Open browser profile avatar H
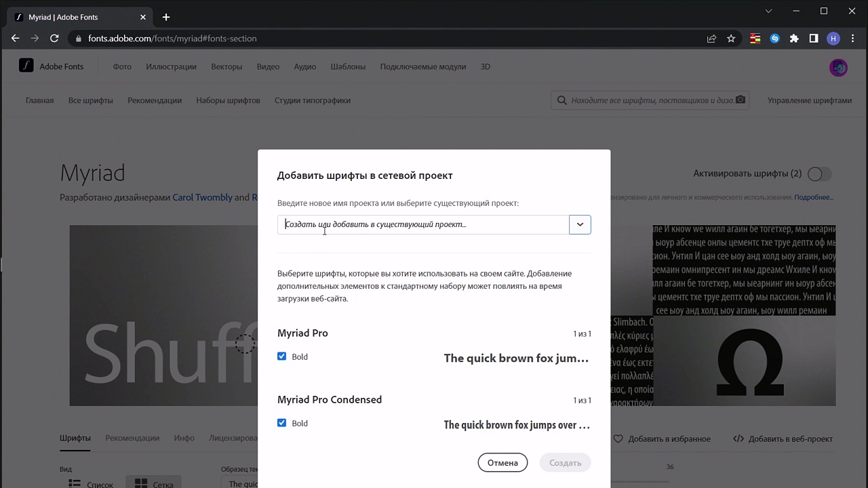The height and width of the screenshot is (488, 868). [x=833, y=39]
